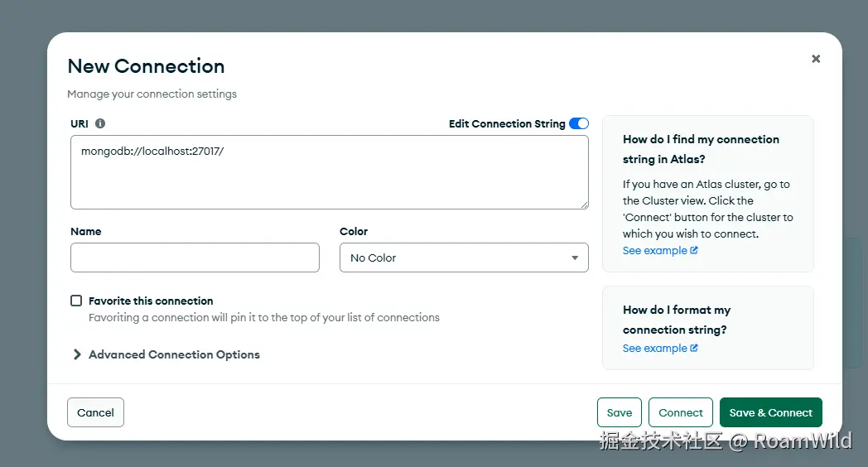Open See example link for string format
868x467 pixels.
click(x=655, y=349)
